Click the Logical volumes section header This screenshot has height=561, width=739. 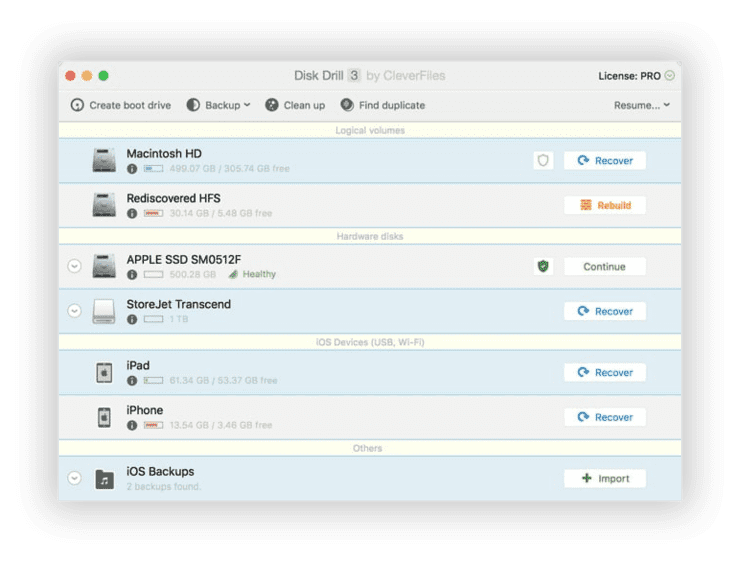[x=370, y=131]
